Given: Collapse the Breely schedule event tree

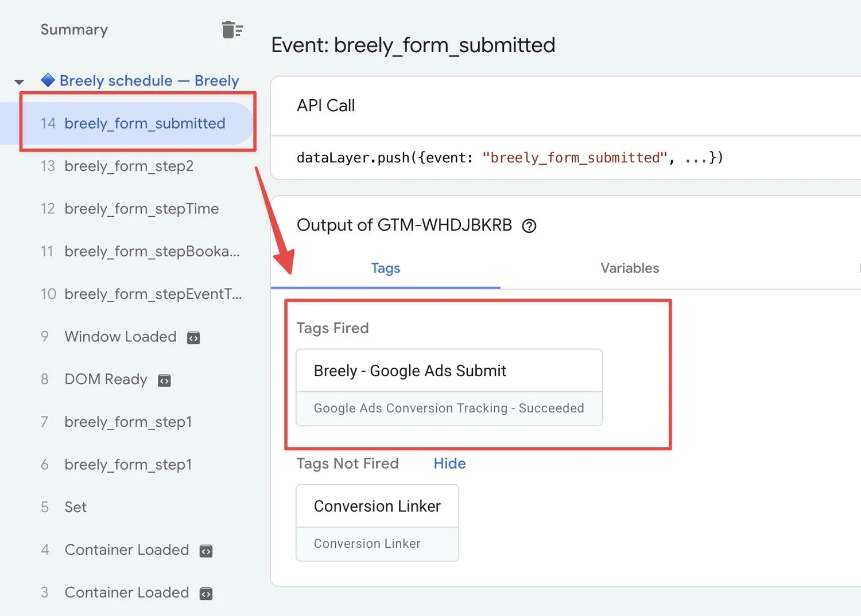Looking at the screenshot, I should 20,82.
